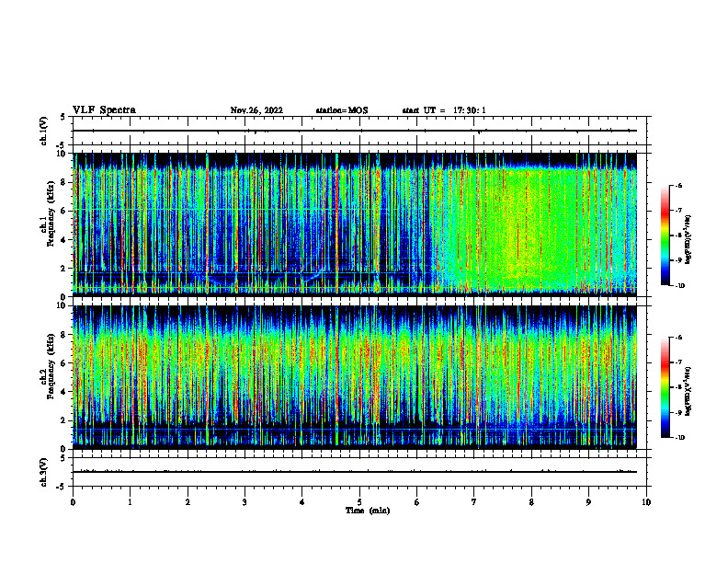Click the "-10" label on ch.1 colorbar
Image resolution: width=728 pixels, height=563 pixels.
(679, 286)
